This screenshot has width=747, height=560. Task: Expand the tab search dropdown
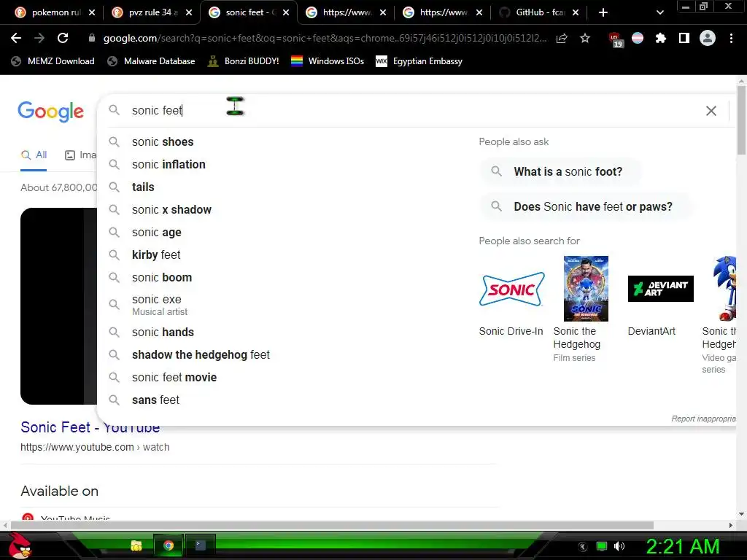click(x=659, y=12)
